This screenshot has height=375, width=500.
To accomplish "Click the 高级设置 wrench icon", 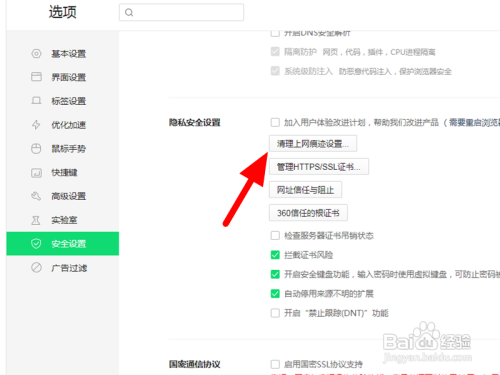I will [x=36, y=196].
